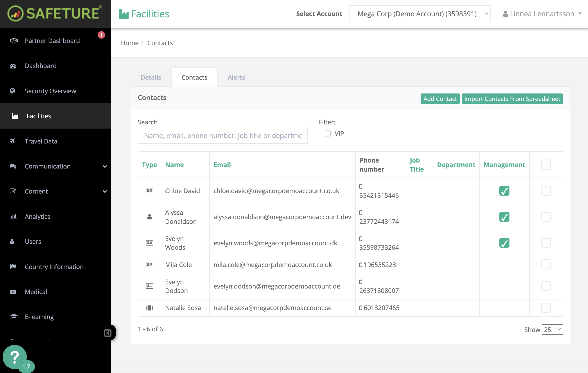The height and width of the screenshot is (373, 588).
Task: Click the briefcase type icon for Natalie Sosa
Action: [x=149, y=308]
